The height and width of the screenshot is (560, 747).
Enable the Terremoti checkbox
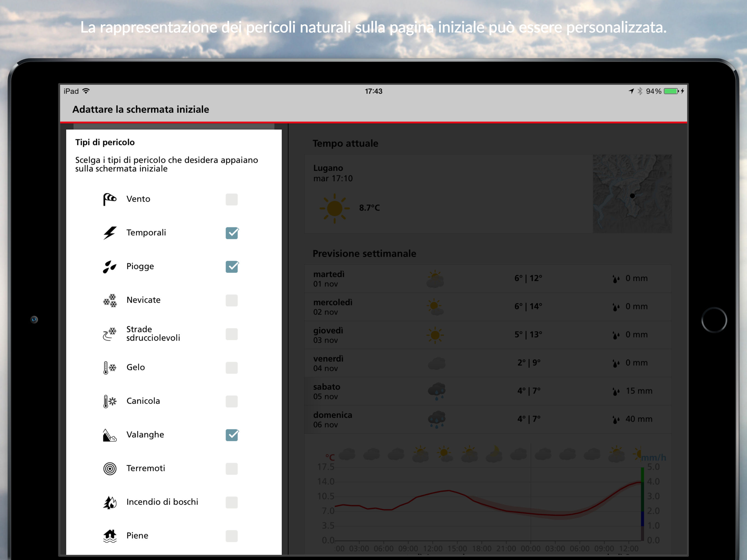tap(232, 468)
